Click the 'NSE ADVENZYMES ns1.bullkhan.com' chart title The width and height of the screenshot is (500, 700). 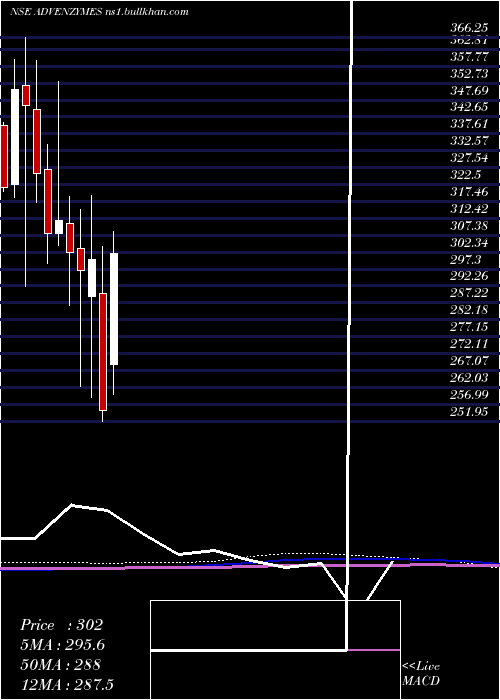pos(99,12)
